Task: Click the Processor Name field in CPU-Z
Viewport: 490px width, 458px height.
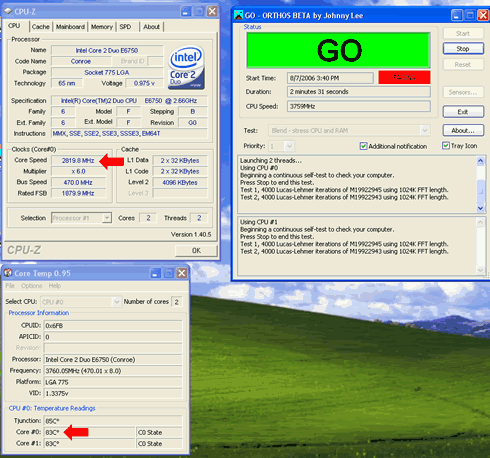Action: (x=107, y=50)
